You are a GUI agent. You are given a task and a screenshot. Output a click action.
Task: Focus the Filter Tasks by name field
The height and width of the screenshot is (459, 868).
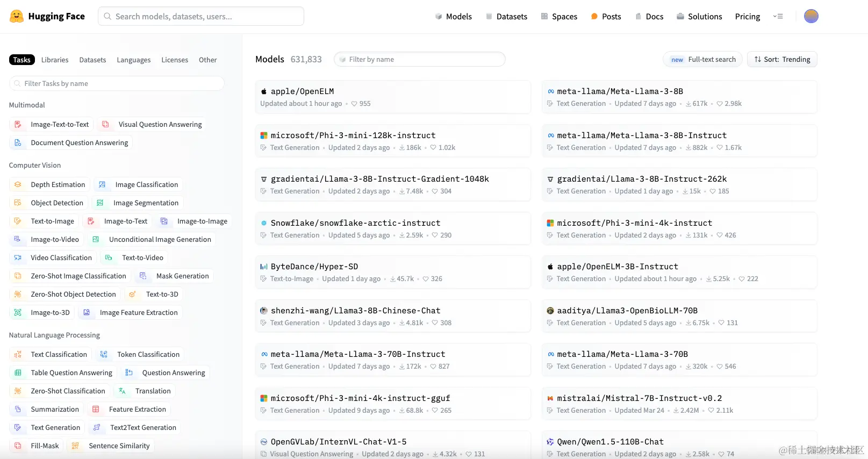(x=117, y=83)
